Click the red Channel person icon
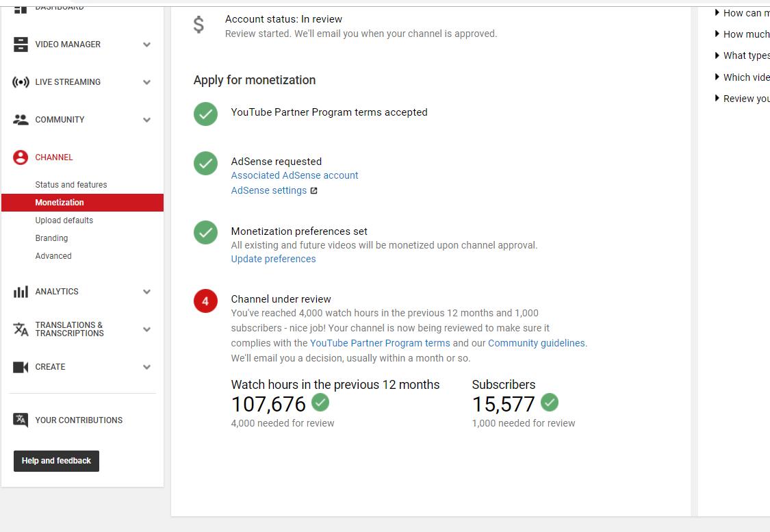The height and width of the screenshot is (532, 770). tap(21, 157)
